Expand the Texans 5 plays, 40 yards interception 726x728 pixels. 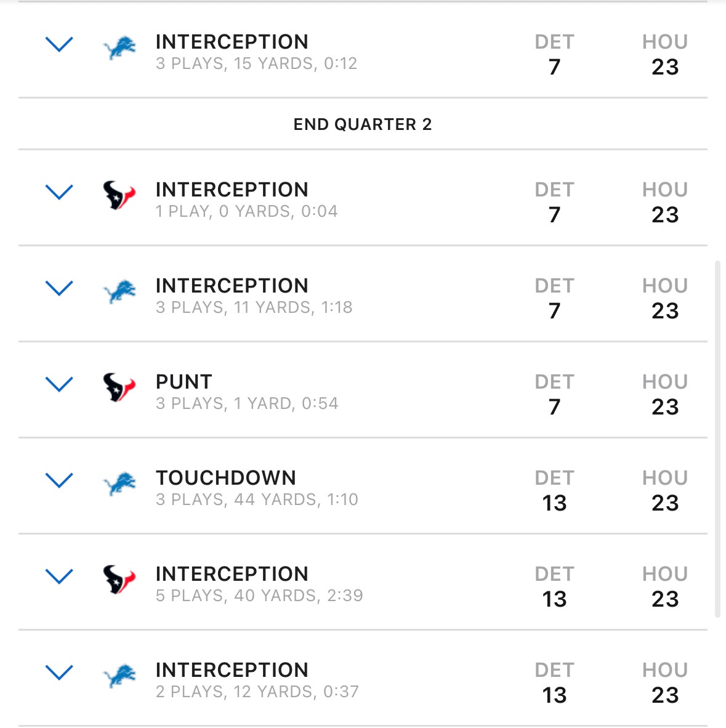59,576
